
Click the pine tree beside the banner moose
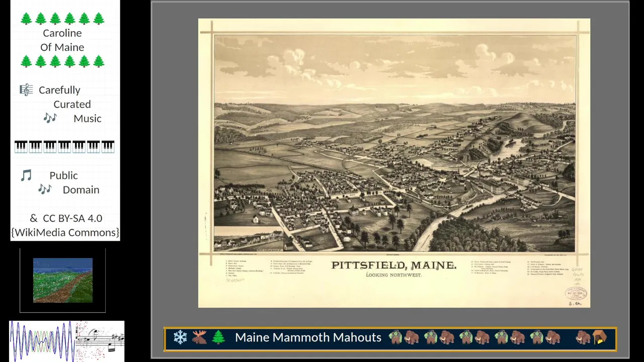click(x=218, y=337)
